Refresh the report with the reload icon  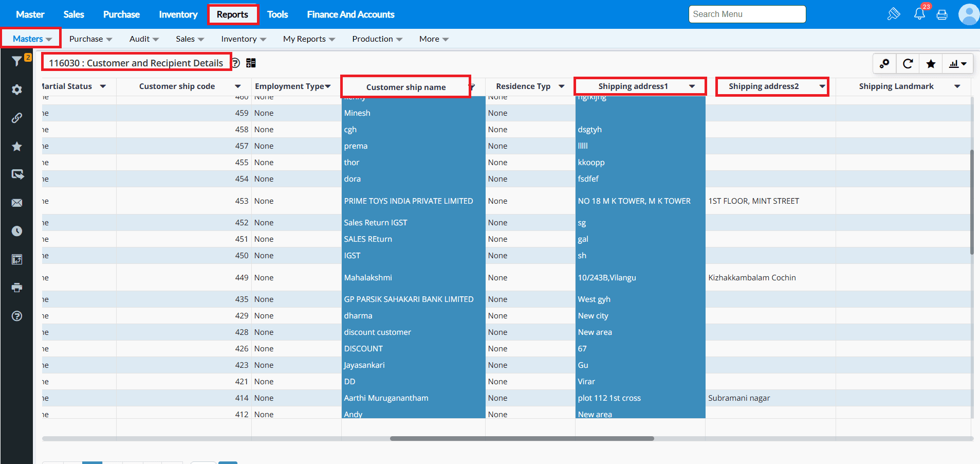click(x=908, y=64)
